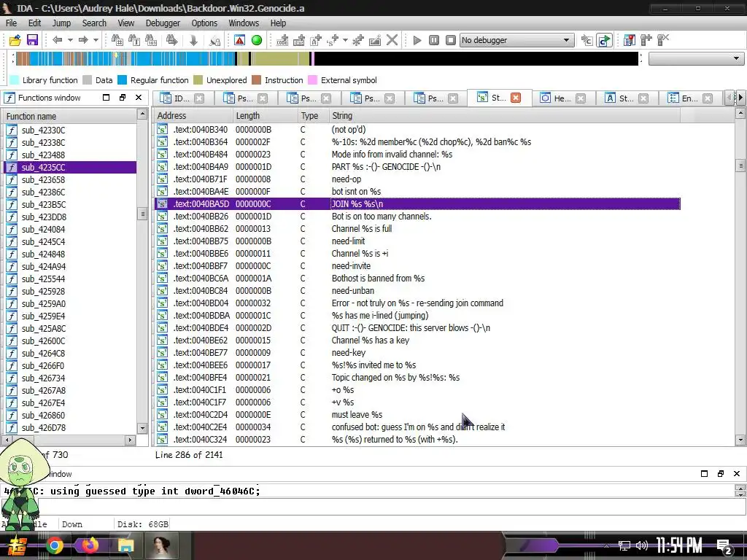Viewport: 747px width, 560px height.
Task: Click the green circle toolbar icon
Action: [x=257, y=41]
